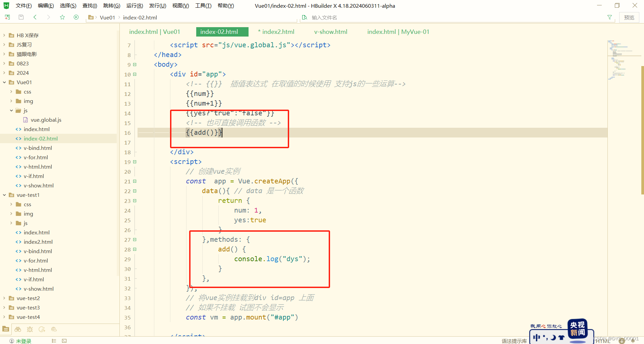The image size is (644, 344).
Task: Open the debug bug panel icon
Action: pyautogui.click(x=30, y=329)
